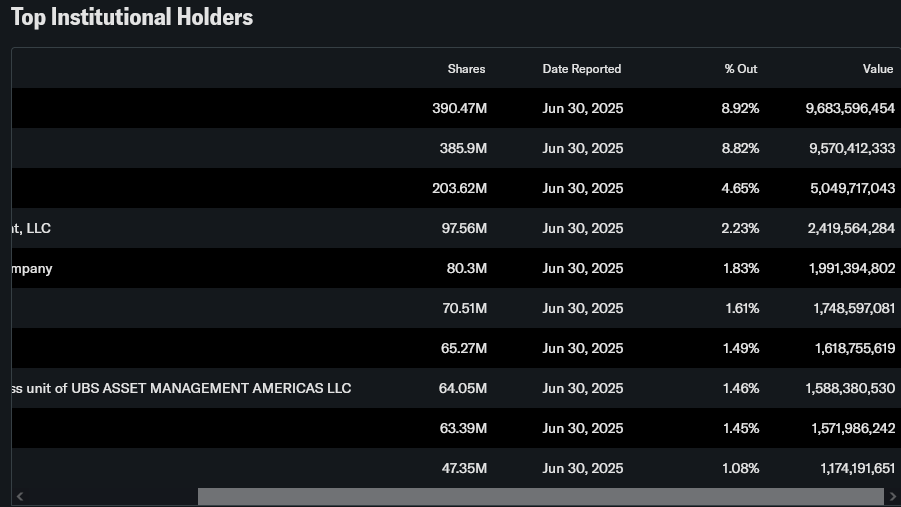Click Jun 30, 2025 date in 390.47M row
901x507 pixels.
pos(583,108)
